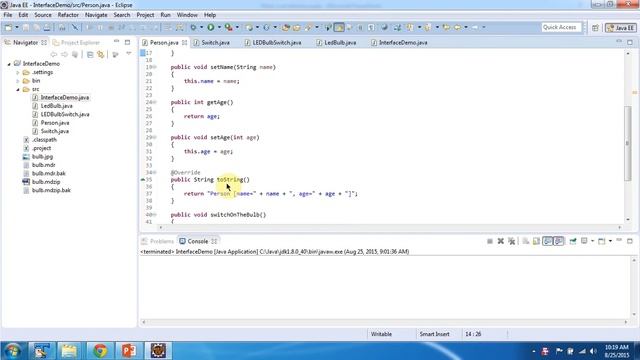
Task: Switch to the Console tab
Action: [x=198, y=242]
